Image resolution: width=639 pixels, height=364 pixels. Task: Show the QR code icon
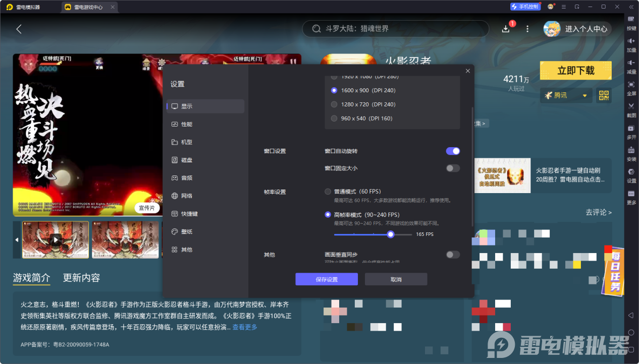604,95
